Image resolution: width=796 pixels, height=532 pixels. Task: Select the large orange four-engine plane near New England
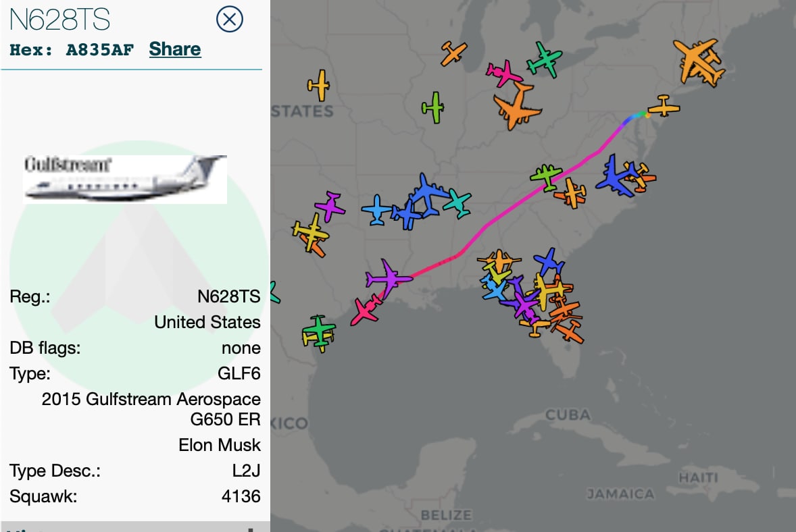coord(699,62)
